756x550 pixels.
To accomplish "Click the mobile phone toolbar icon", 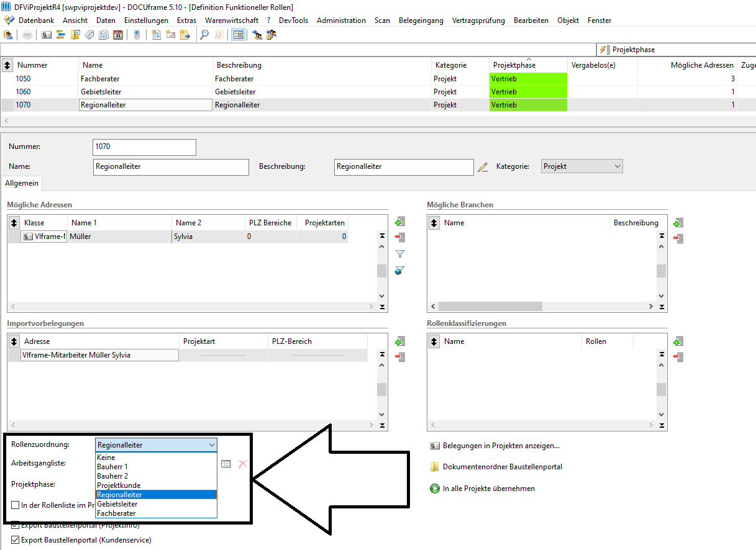I will (x=137, y=35).
